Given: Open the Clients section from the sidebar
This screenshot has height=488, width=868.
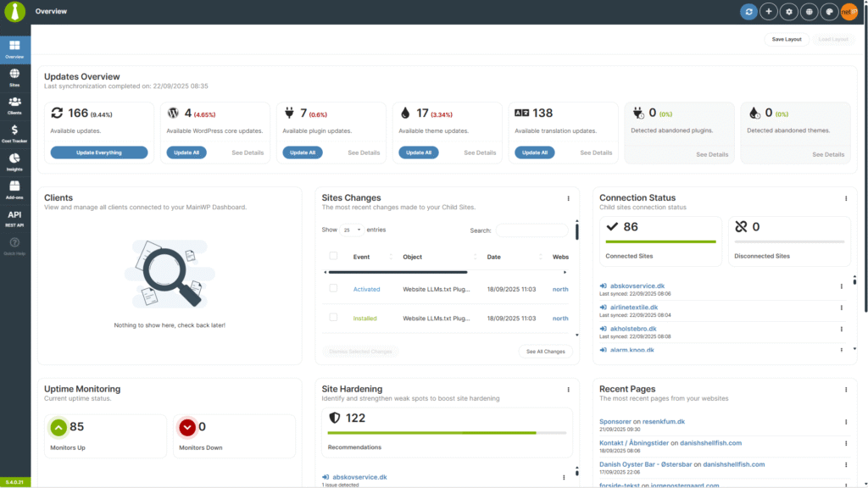Looking at the screenshot, I should point(14,103).
